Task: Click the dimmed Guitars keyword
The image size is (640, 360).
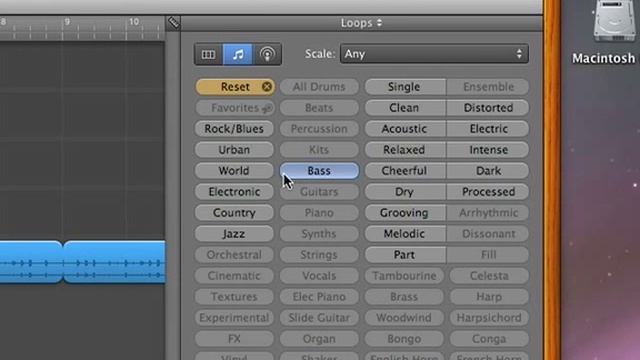Action: click(319, 192)
